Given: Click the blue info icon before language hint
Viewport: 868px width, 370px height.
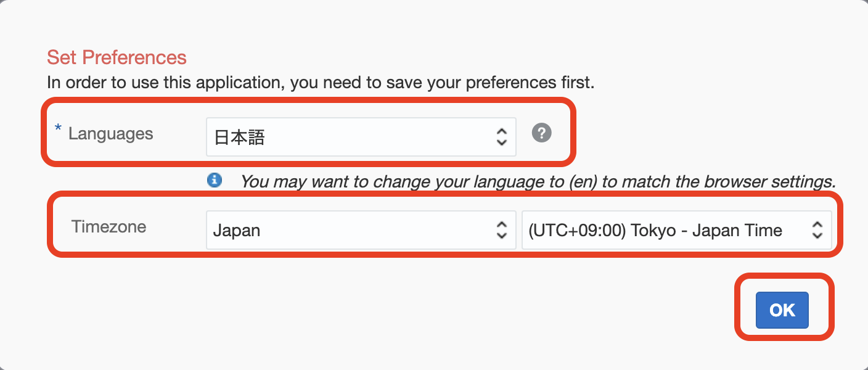Looking at the screenshot, I should tap(214, 180).
